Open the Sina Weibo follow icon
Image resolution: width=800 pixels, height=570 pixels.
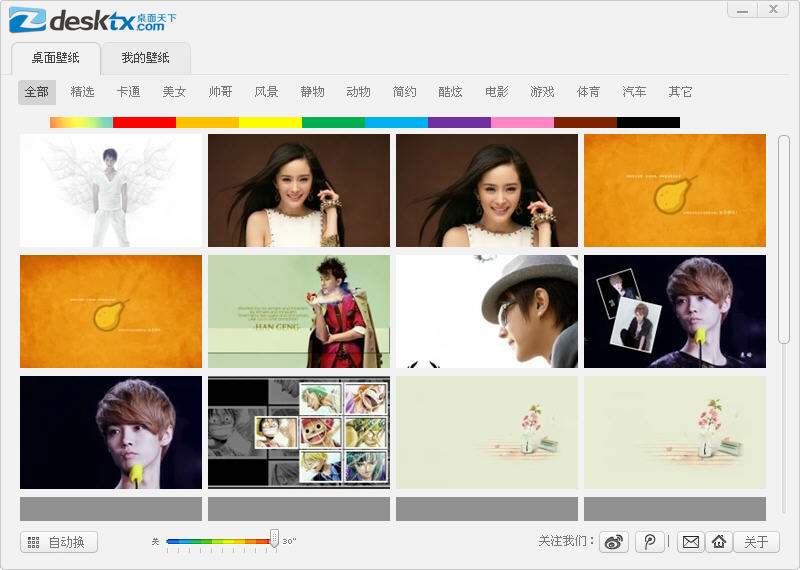(614, 542)
